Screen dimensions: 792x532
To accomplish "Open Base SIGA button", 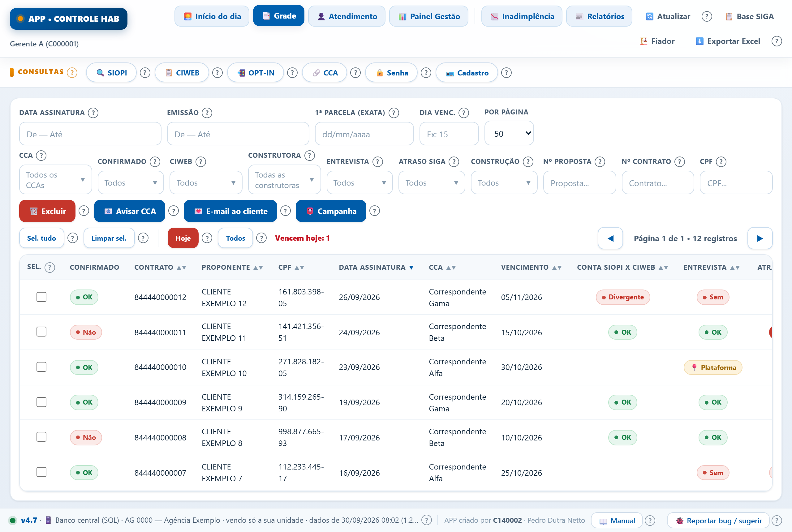I will (x=749, y=16).
